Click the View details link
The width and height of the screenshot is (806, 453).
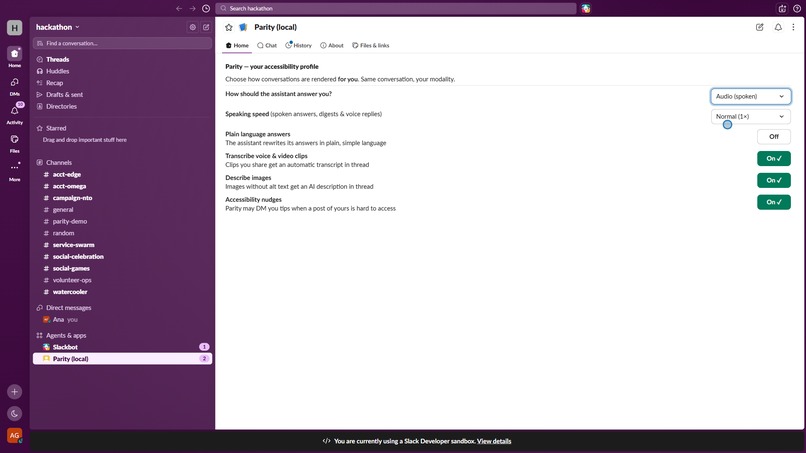pyautogui.click(x=494, y=441)
